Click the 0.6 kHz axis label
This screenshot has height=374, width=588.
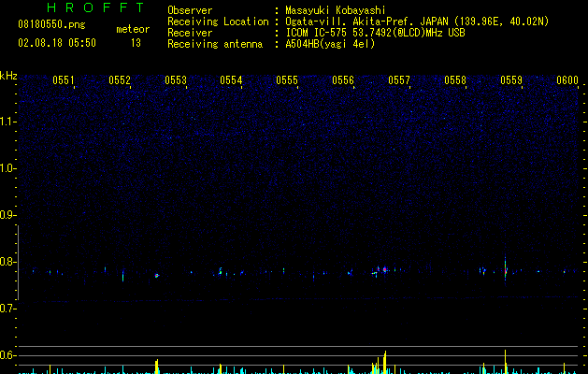tap(8, 355)
